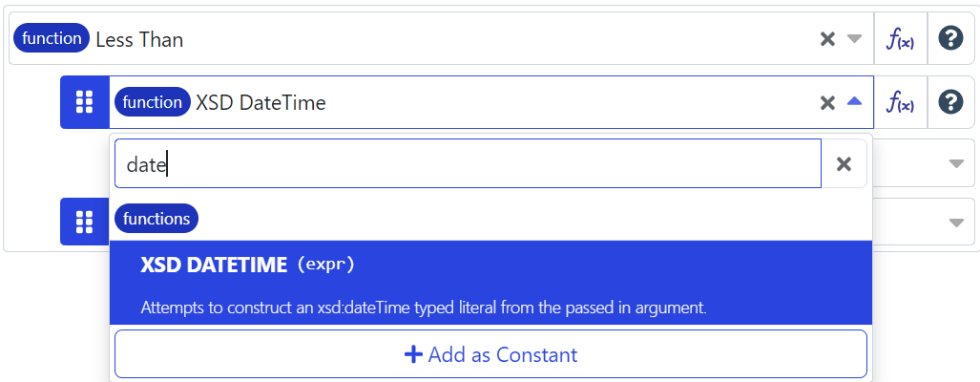Viewport: 980px width, 382px height.
Task: Click the function badge before Less Than
Action: tap(52, 39)
